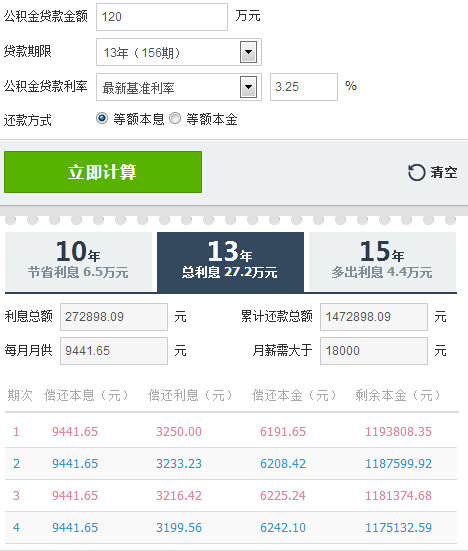
Task: Click the loan amount field showing 120
Action: [x=162, y=17]
